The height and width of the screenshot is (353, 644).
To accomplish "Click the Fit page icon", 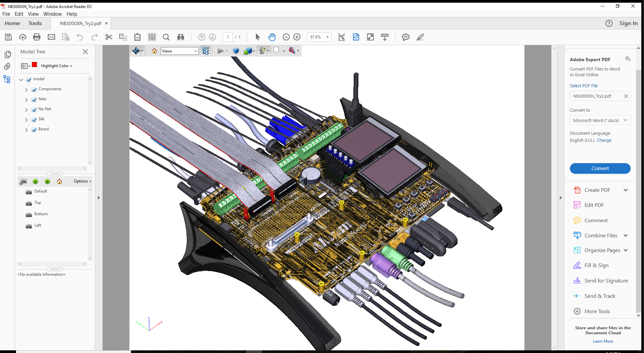I will pyautogui.click(x=356, y=37).
